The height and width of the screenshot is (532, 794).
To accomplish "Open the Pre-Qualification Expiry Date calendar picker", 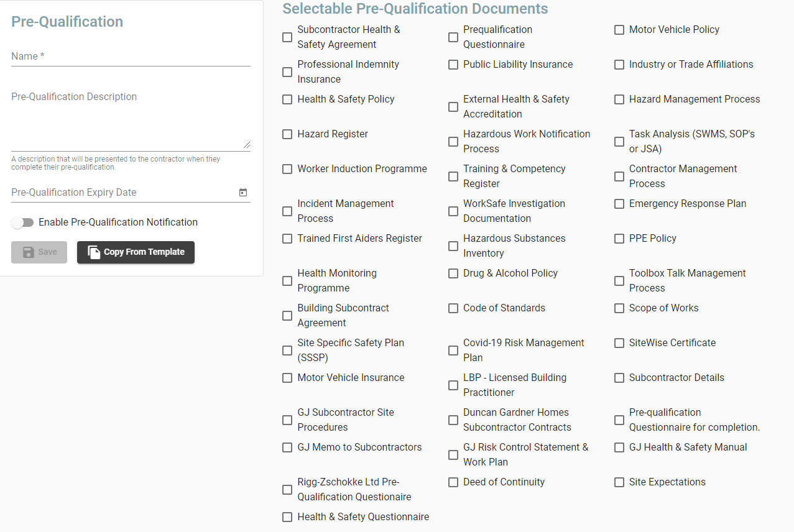I will (x=244, y=193).
